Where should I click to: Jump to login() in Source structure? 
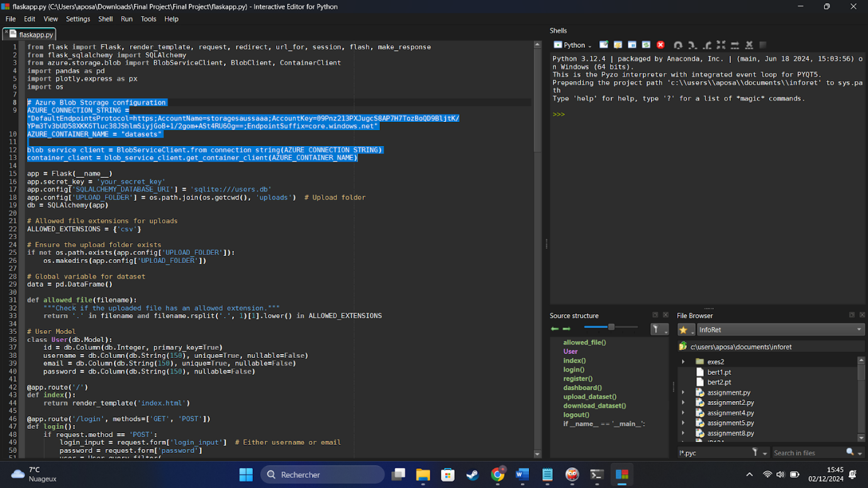pos(574,370)
